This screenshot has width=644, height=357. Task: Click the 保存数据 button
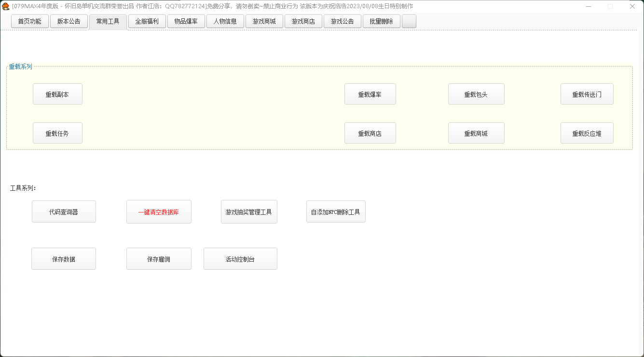[x=64, y=259]
